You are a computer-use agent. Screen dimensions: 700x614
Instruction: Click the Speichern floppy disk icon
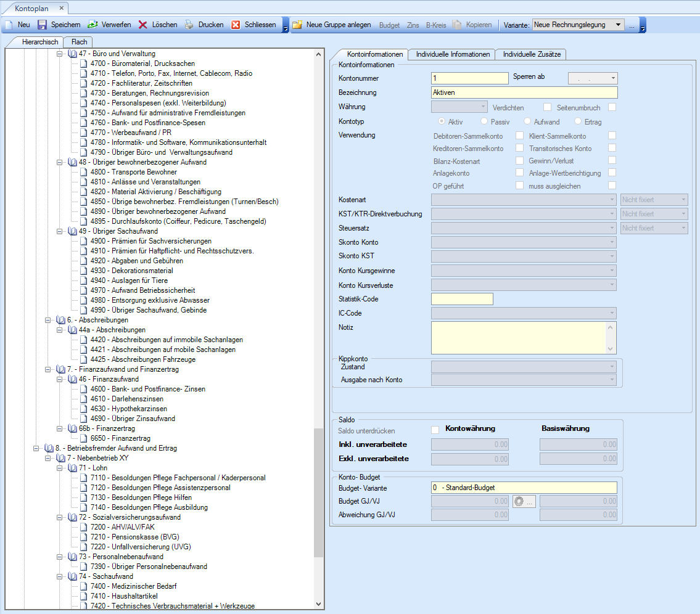(x=42, y=25)
